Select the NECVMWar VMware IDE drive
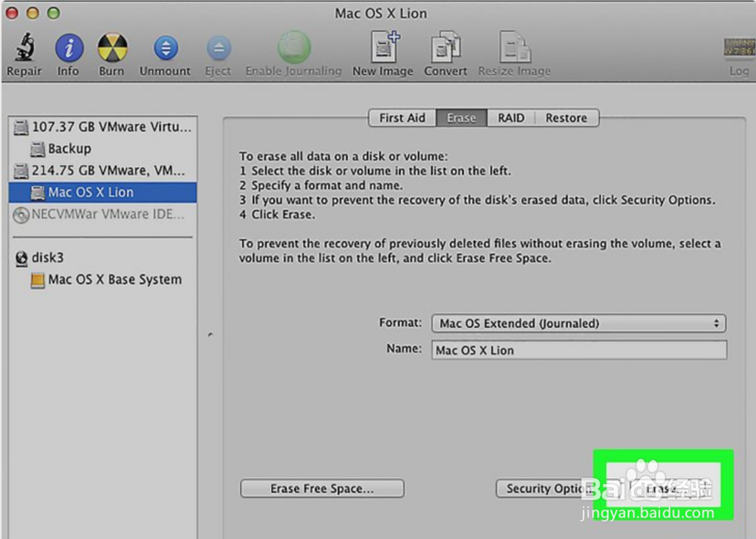Image resolution: width=756 pixels, height=539 pixels. pos(103,214)
